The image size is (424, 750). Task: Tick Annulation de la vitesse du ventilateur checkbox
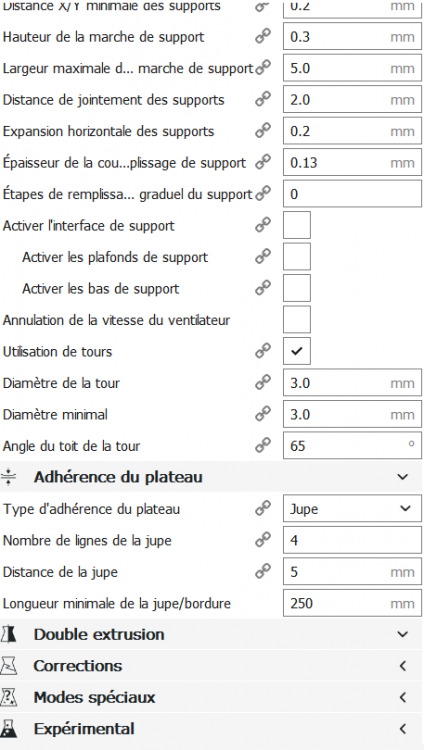297,320
